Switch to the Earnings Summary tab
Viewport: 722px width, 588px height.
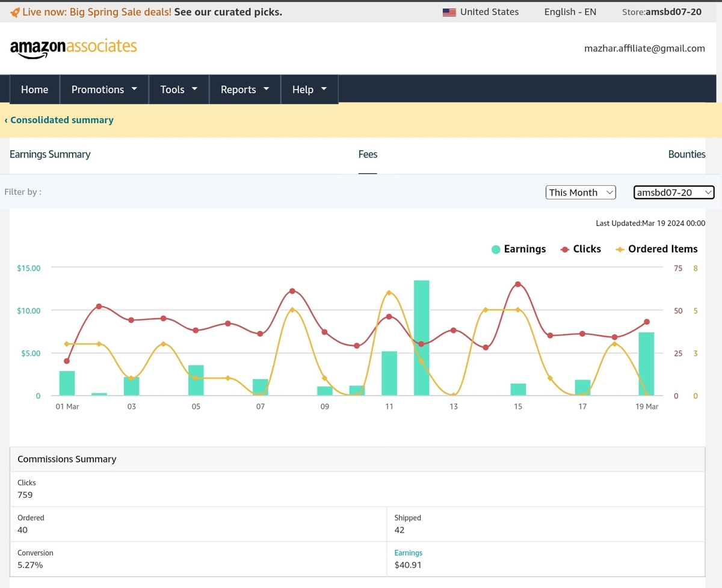(x=50, y=155)
